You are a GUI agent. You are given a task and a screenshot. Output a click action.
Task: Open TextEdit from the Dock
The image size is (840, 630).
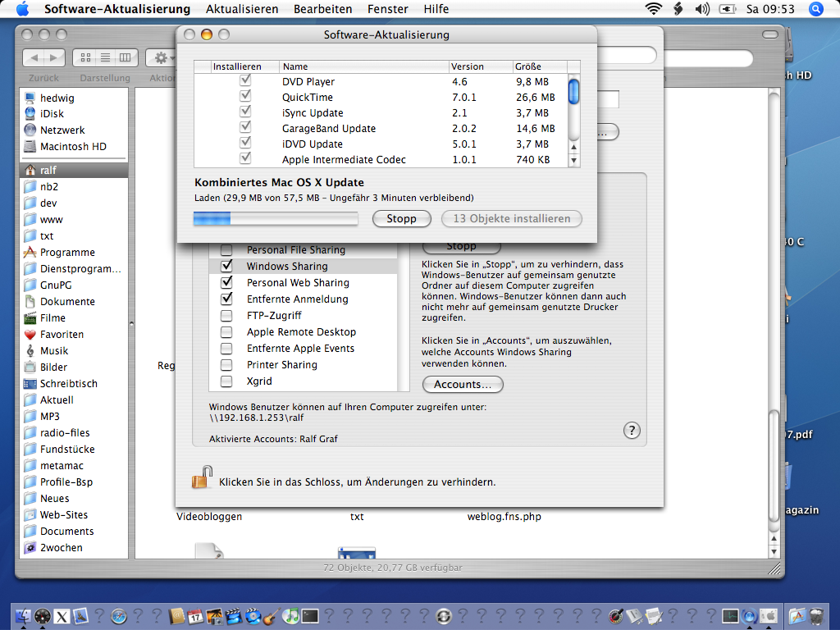pos(654,616)
